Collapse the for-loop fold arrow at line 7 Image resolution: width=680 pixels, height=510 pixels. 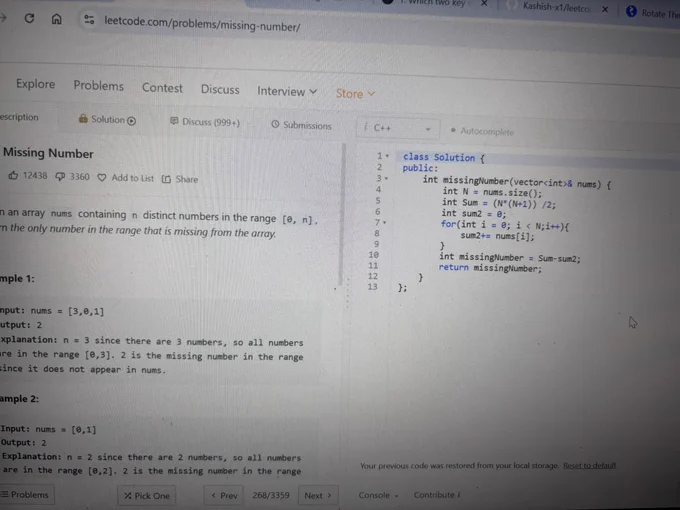pyautogui.click(x=384, y=222)
